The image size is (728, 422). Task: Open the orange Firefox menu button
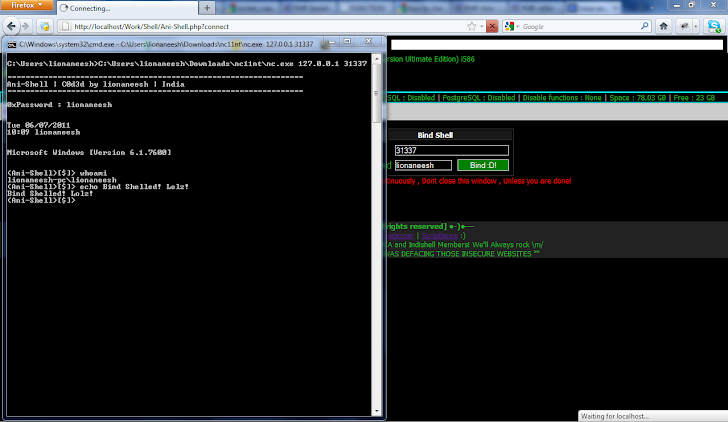pos(26,5)
